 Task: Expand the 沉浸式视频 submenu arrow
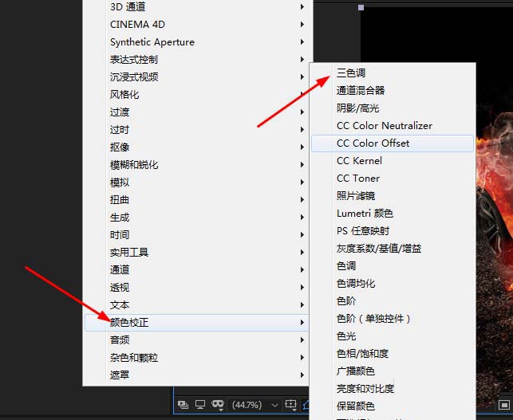(302, 77)
